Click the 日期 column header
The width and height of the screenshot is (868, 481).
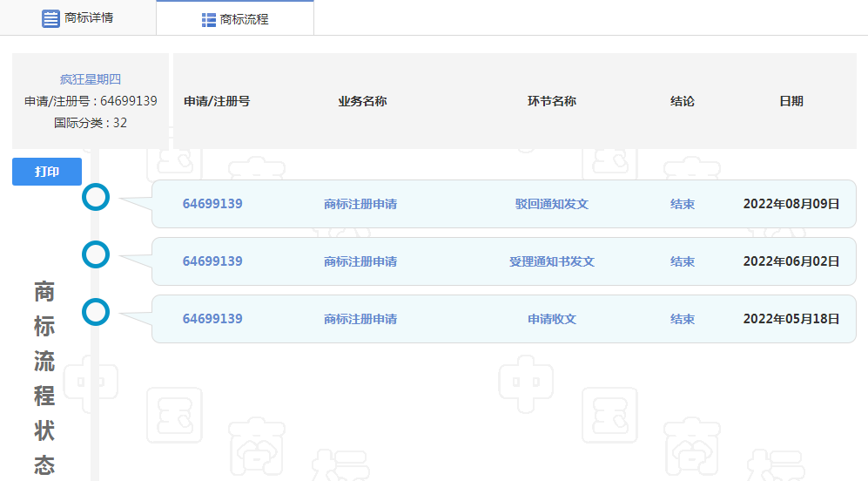pyautogui.click(x=791, y=101)
